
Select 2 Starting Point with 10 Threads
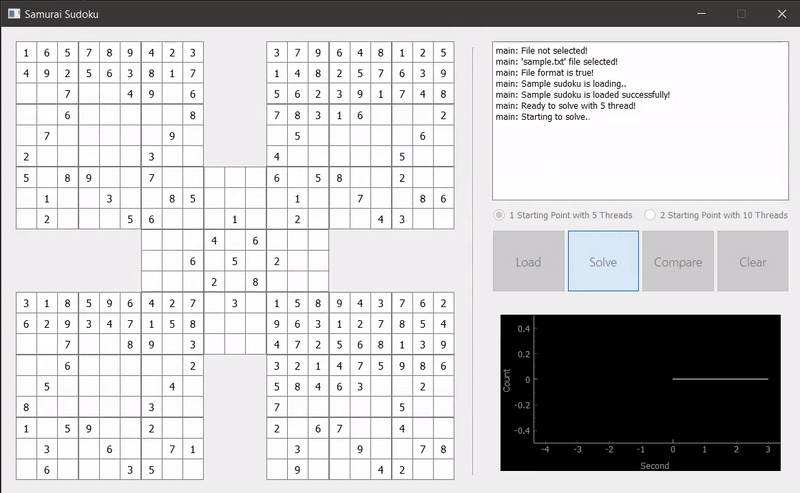pyautogui.click(x=716, y=215)
